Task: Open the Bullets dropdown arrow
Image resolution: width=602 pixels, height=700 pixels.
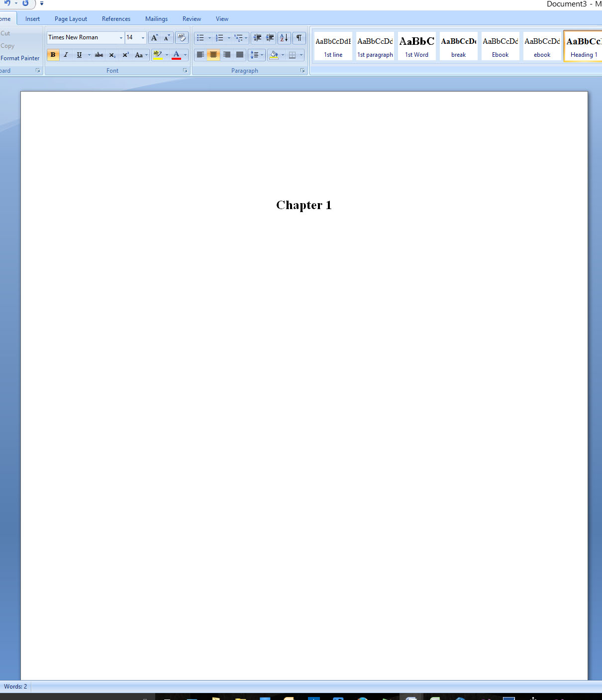Action: (x=209, y=38)
